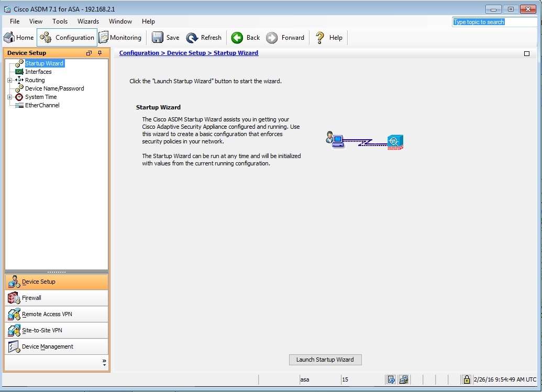Screen dimensions: 542x392
Task: Click the Routing arrows icon
Action: 19,80
